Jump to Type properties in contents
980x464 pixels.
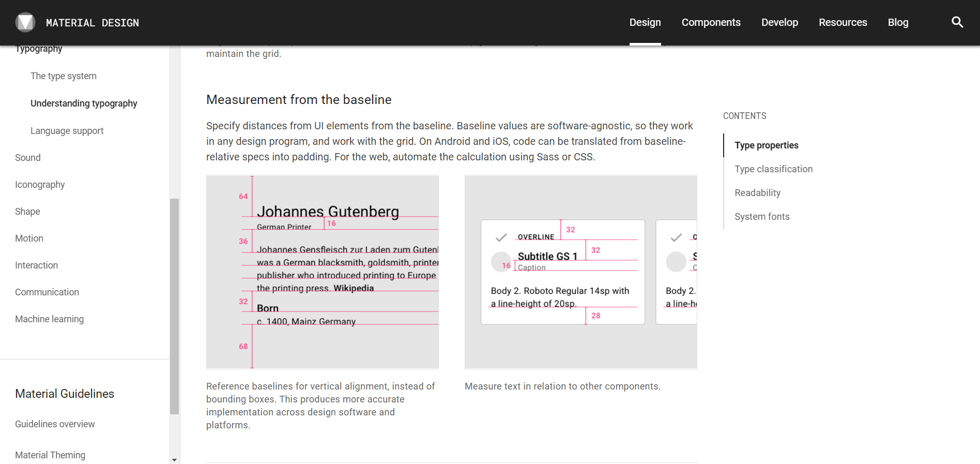tap(766, 145)
